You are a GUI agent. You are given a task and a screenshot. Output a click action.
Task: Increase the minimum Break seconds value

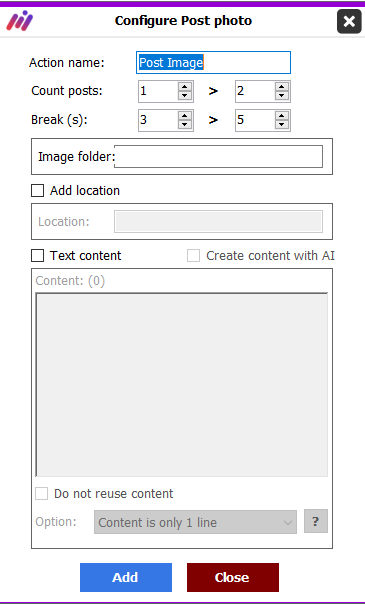(x=185, y=116)
